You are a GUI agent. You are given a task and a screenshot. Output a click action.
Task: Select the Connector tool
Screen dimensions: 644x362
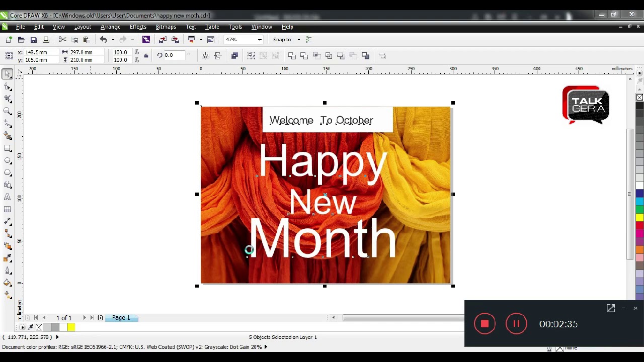point(8,234)
